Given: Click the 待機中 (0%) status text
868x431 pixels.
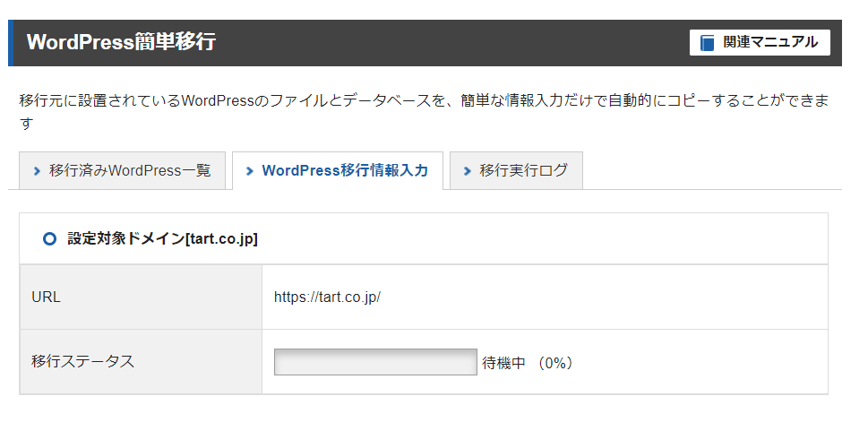Looking at the screenshot, I should (527, 363).
